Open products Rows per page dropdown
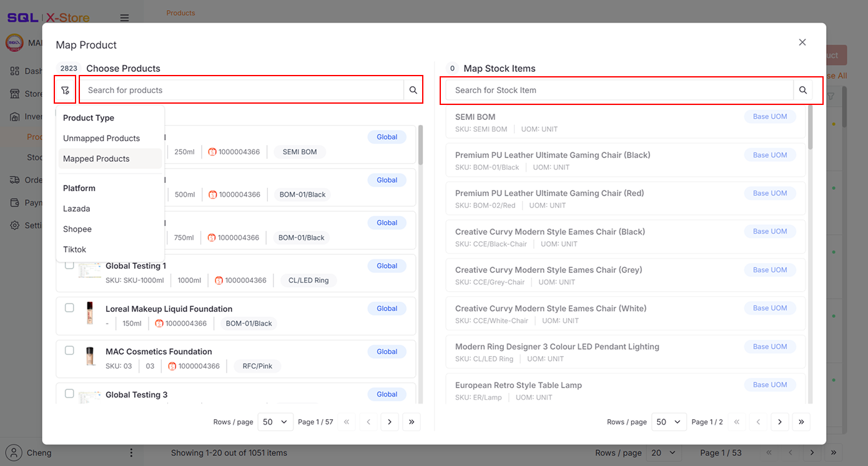 [275, 422]
